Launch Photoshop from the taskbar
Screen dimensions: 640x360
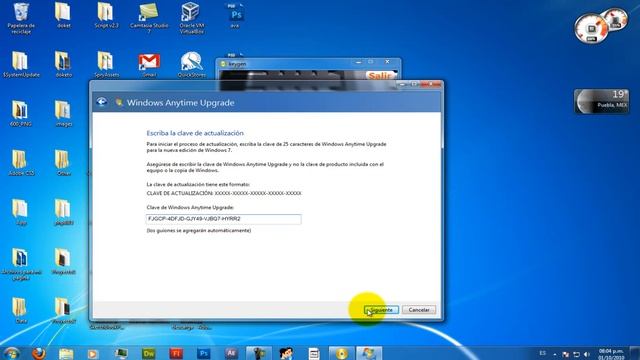pyautogui.click(x=203, y=353)
